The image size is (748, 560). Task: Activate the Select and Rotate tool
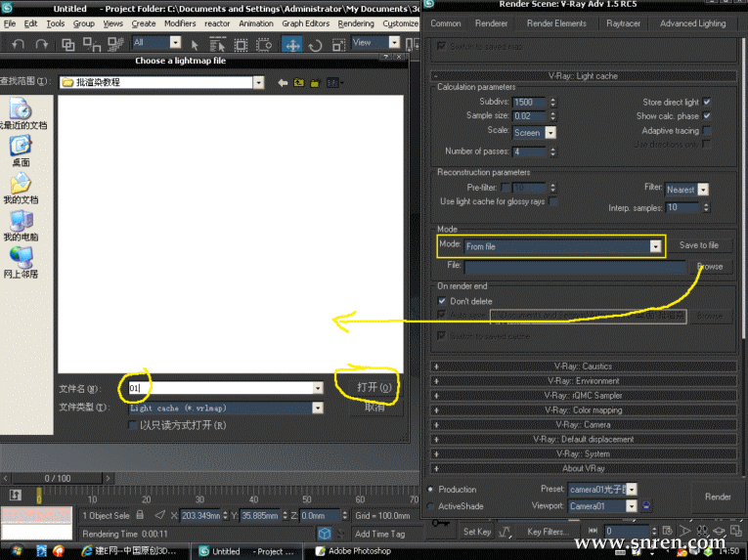(315, 45)
